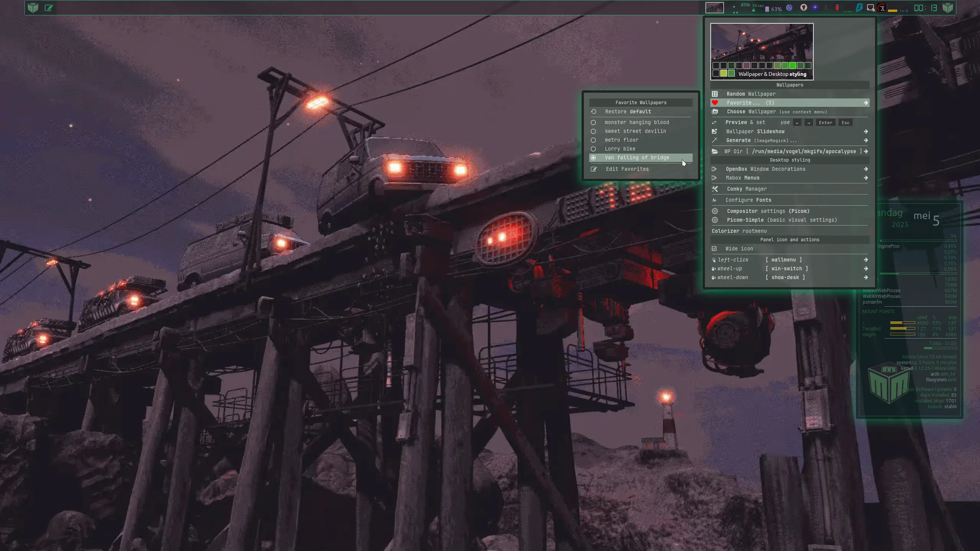This screenshot has height=551, width=980.
Task: Select the 'monster hanging blood' wallpaper radio
Action: click(x=593, y=123)
